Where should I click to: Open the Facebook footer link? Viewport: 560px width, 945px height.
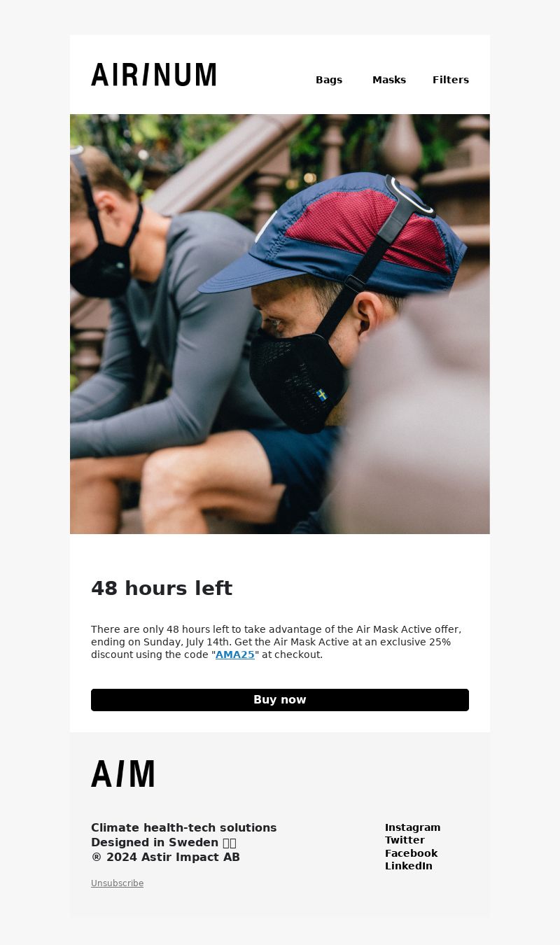411,853
